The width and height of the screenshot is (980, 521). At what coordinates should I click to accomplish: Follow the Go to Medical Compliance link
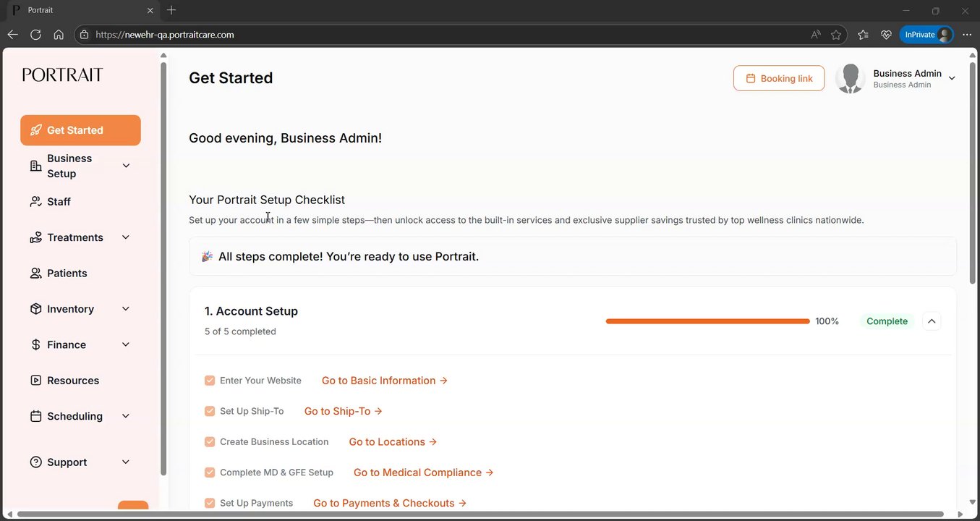[x=423, y=473]
